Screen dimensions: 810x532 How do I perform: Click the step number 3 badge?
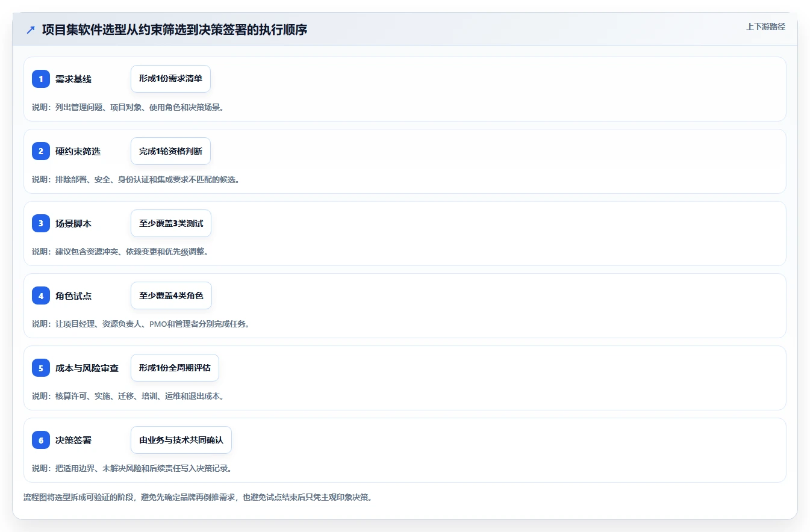(x=41, y=223)
